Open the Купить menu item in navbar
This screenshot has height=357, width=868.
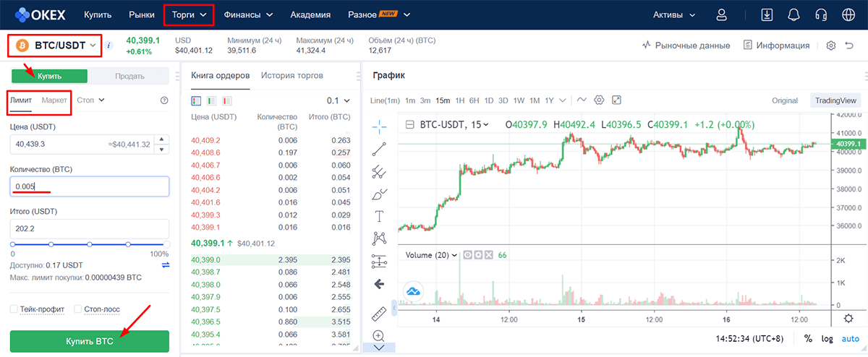click(x=98, y=14)
